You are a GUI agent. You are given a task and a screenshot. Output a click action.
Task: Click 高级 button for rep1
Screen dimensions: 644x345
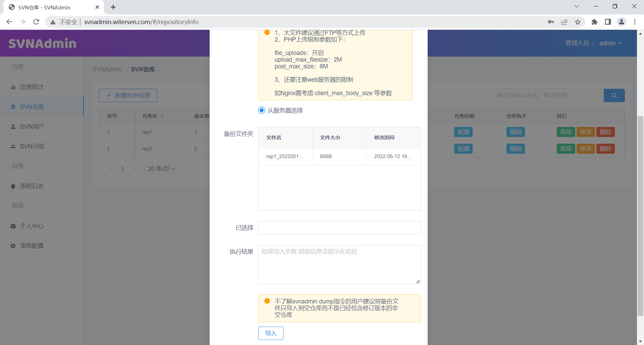click(566, 132)
